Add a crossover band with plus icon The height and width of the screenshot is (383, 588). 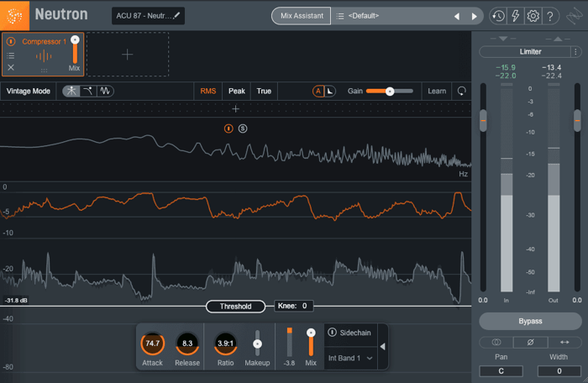tap(235, 109)
